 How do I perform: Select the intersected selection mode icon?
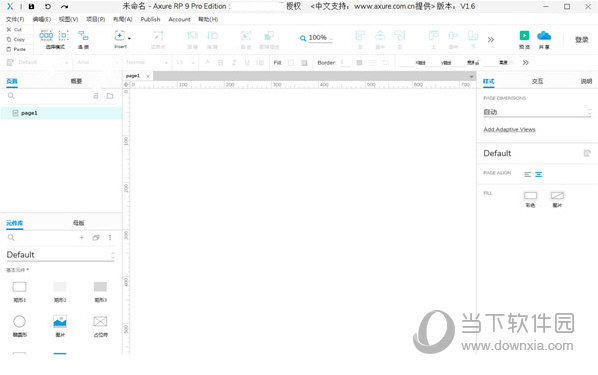(46, 36)
